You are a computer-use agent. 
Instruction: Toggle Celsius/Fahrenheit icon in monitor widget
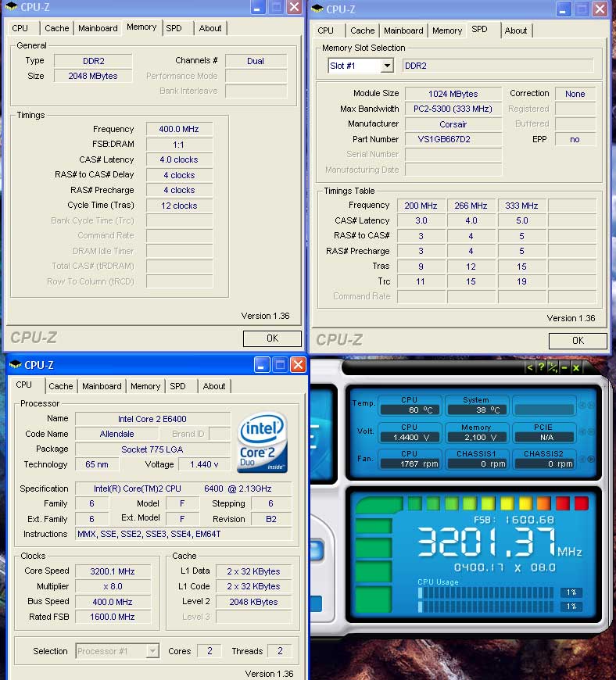[x=553, y=368]
